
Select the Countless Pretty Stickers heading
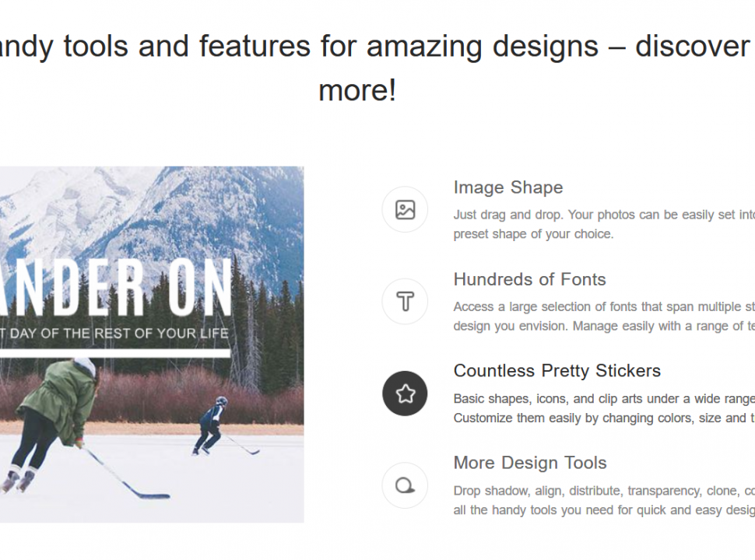pyautogui.click(x=557, y=371)
